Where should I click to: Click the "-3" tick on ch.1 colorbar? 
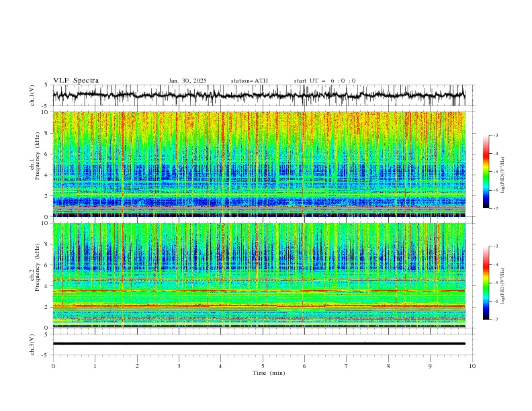pos(496,135)
